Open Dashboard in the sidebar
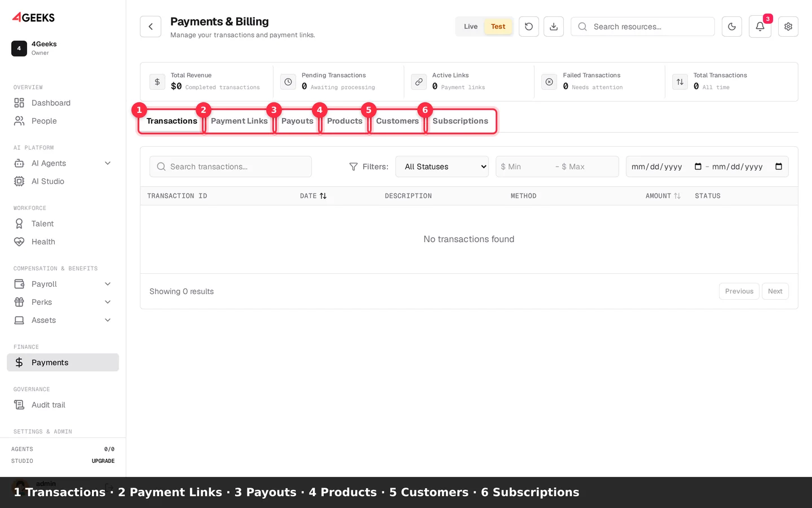The width and height of the screenshot is (812, 508). click(x=63, y=103)
